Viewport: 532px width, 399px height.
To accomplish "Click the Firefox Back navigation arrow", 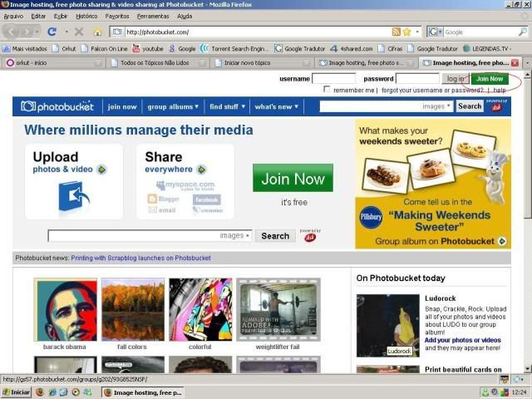I will tap(12, 32).
